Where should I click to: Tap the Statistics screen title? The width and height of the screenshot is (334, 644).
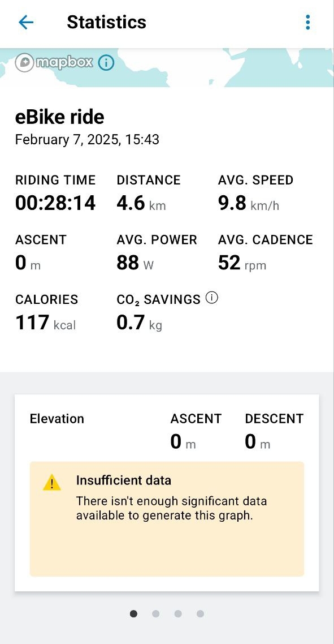[106, 22]
